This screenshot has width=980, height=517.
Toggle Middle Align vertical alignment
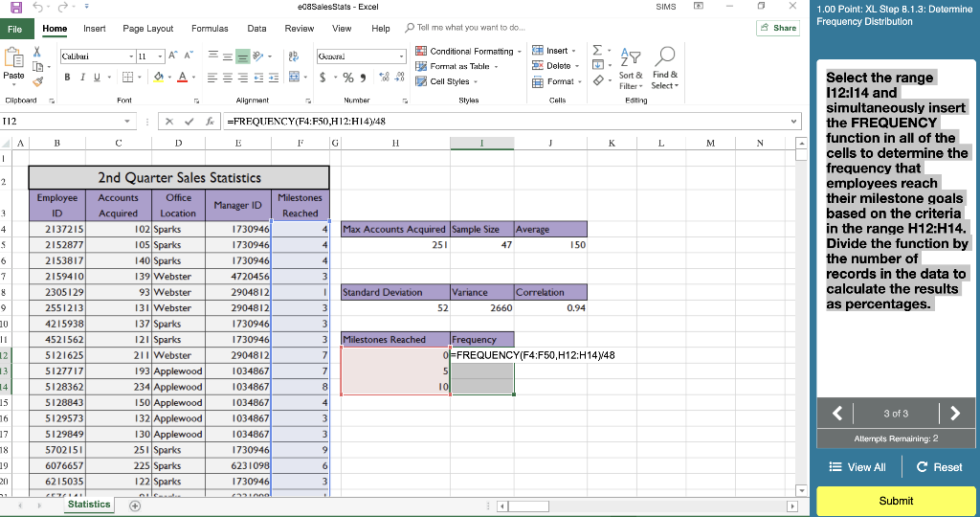[228, 56]
